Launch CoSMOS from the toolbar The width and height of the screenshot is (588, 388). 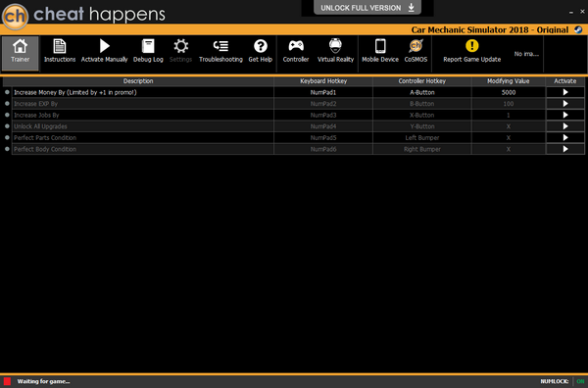(x=416, y=51)
